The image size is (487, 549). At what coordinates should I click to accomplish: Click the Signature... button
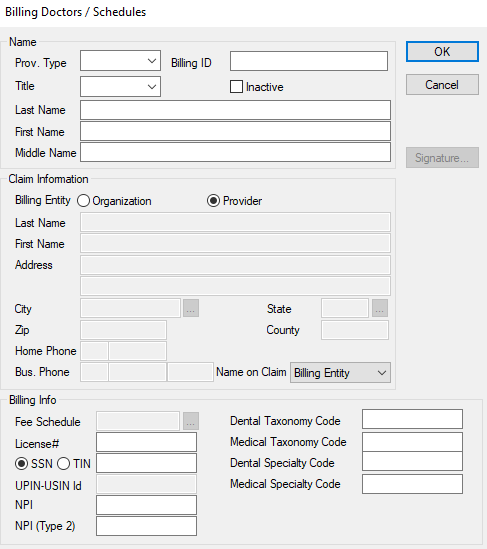pyautogui.click(x=442, y=158)
